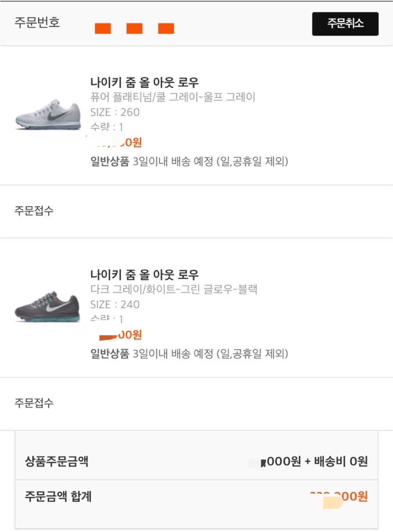Click the first orange order number block
Screen dimensions: 393x532
tap(103, 28)
